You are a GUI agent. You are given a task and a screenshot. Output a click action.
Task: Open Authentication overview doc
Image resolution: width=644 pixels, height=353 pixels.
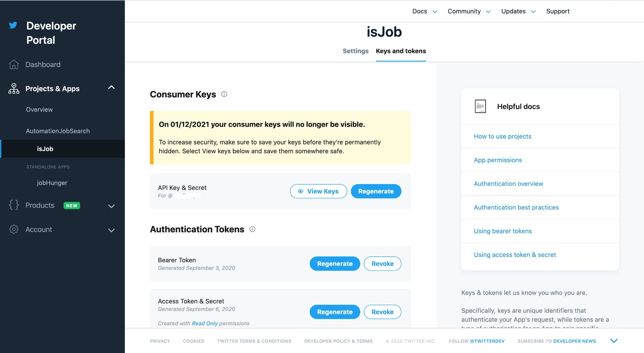pyautogui.click(x=508, y=184)
